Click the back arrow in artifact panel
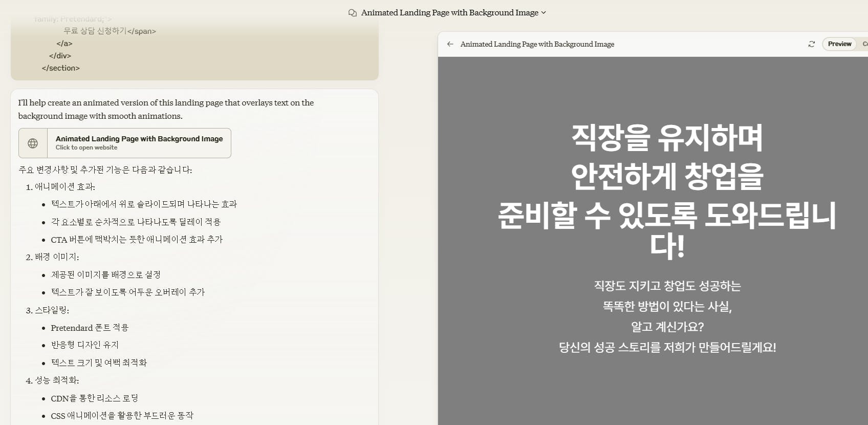This screenshot has width=868, height=425. tap(450, 44)
